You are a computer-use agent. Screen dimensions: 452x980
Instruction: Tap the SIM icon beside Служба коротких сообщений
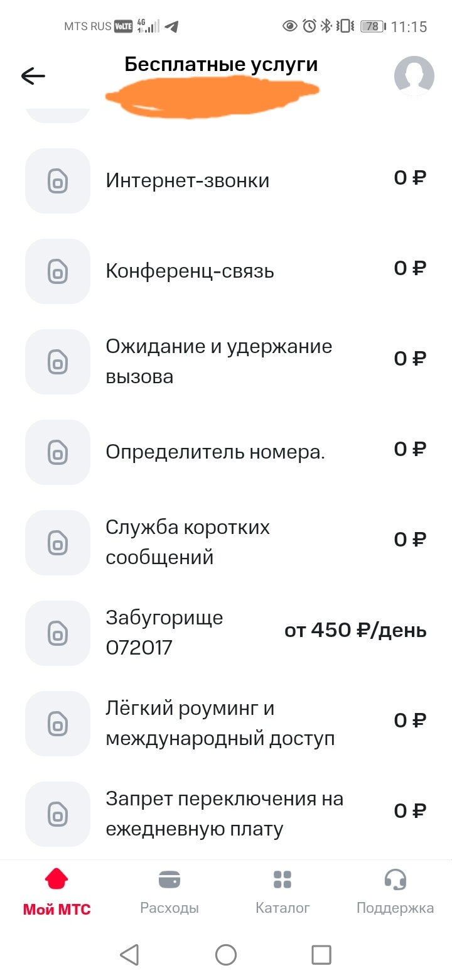58,543
